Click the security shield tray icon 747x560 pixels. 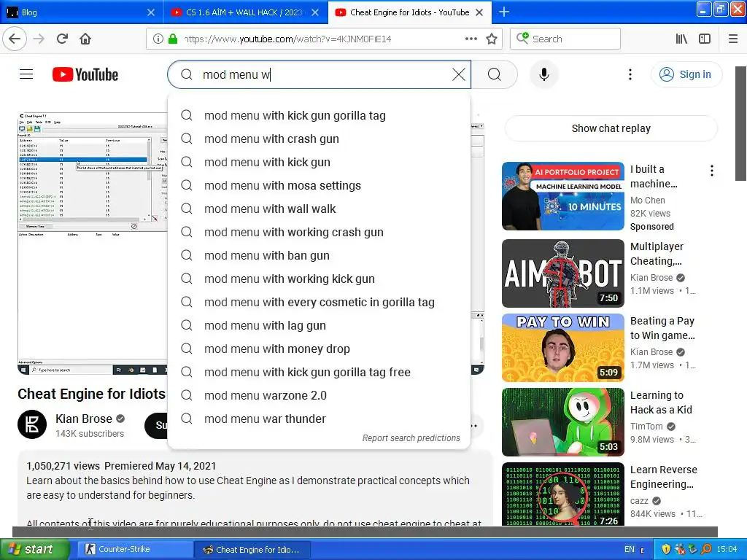coord(665,549)
